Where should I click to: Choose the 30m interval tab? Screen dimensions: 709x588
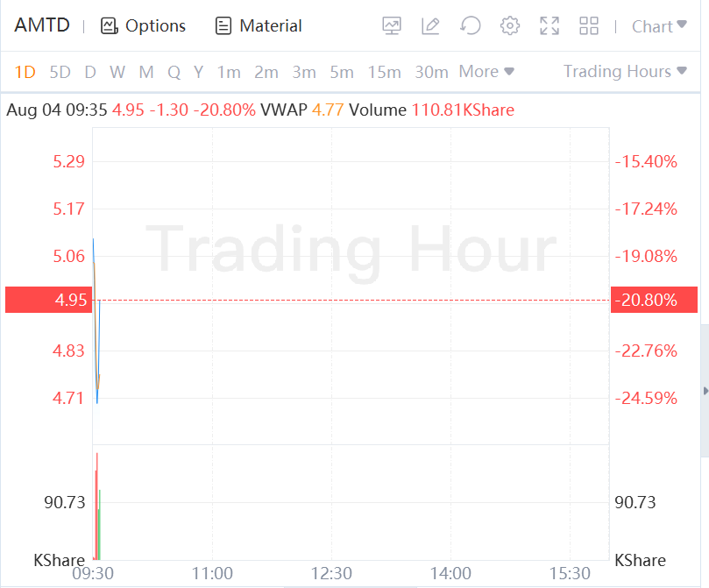[431, 72]
